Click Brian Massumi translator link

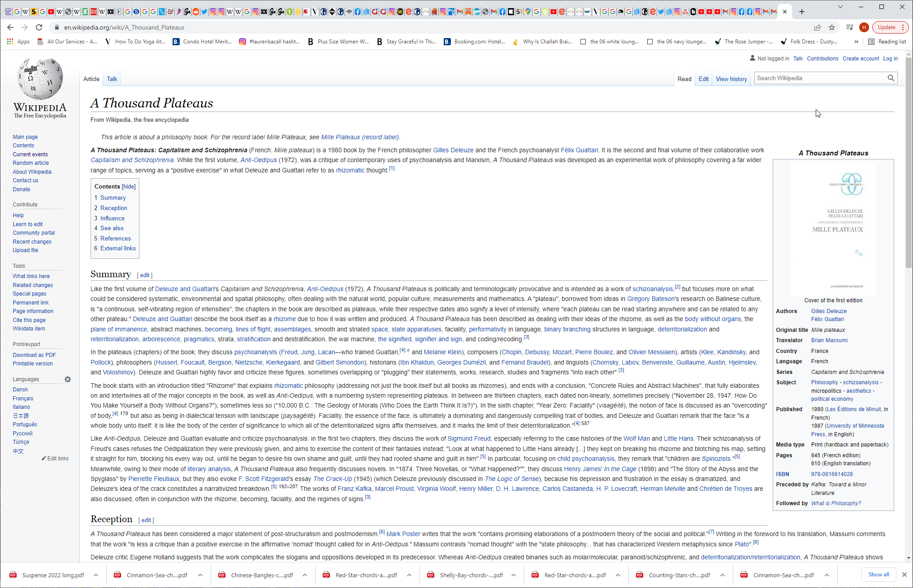[x=829, y=340]
